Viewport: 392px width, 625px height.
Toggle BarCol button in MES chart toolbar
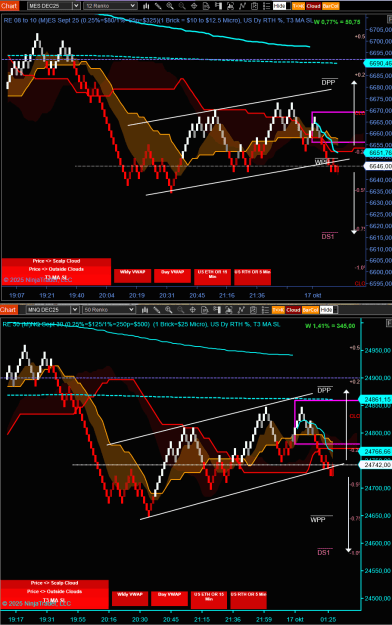tap(331, 6)
